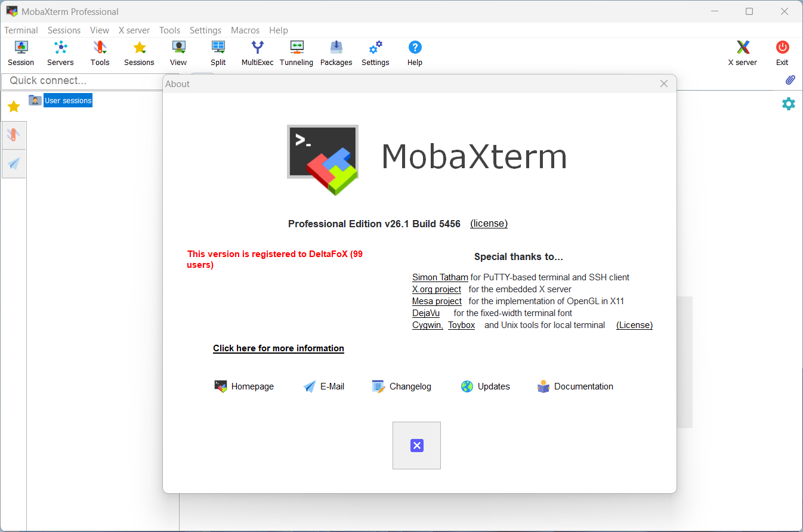Check for Updates in About dialog
Viewport: 803px width, 532px height.
(486, 386)
